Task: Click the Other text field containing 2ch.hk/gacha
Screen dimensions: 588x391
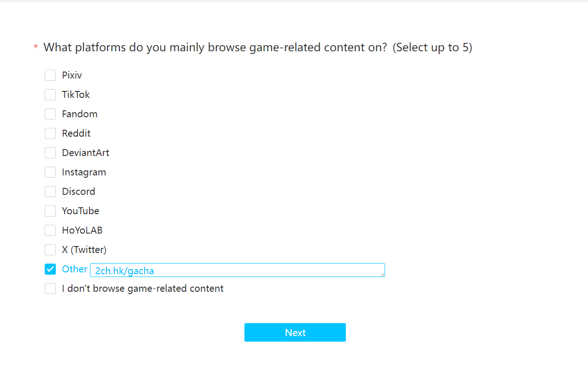Action: tap(238, 270)
